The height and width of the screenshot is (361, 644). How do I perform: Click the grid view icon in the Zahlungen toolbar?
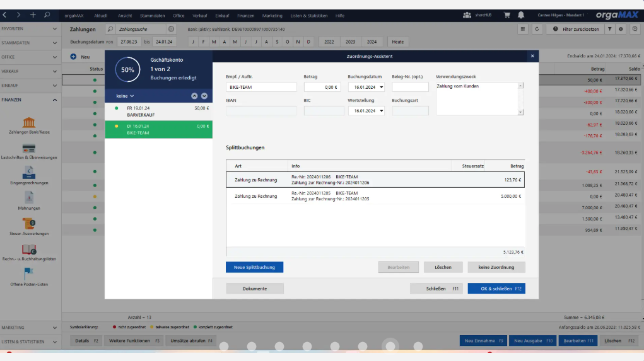click(x=523, y=29)
